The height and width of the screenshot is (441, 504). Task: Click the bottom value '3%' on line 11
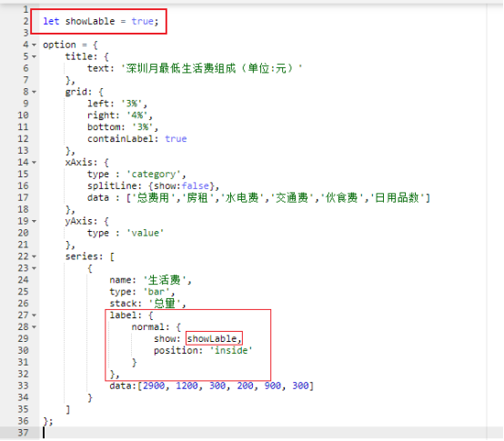[x=143, y=127]
